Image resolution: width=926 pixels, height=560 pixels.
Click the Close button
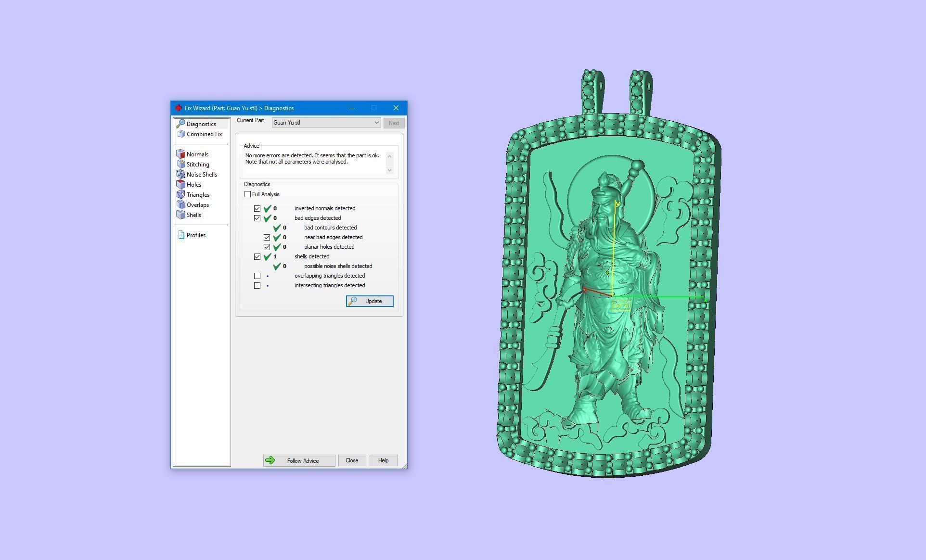(x=352, y=460)
